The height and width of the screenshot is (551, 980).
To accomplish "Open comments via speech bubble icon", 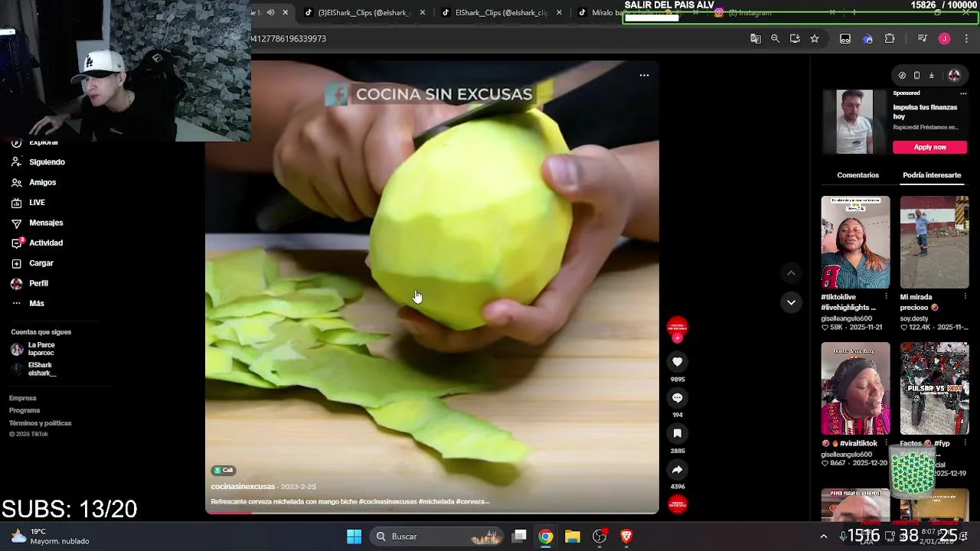I will click(678, 397).
